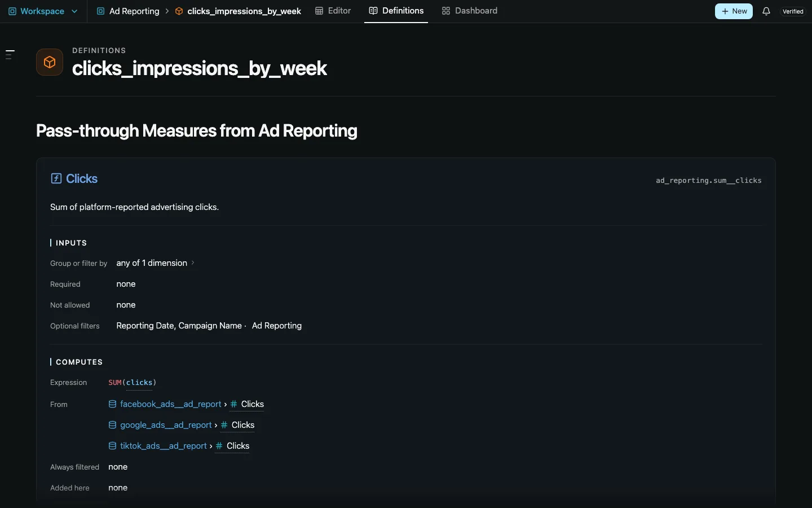Click the Workspace icon in top bar
812x508 pixels.
pos(12,11)
